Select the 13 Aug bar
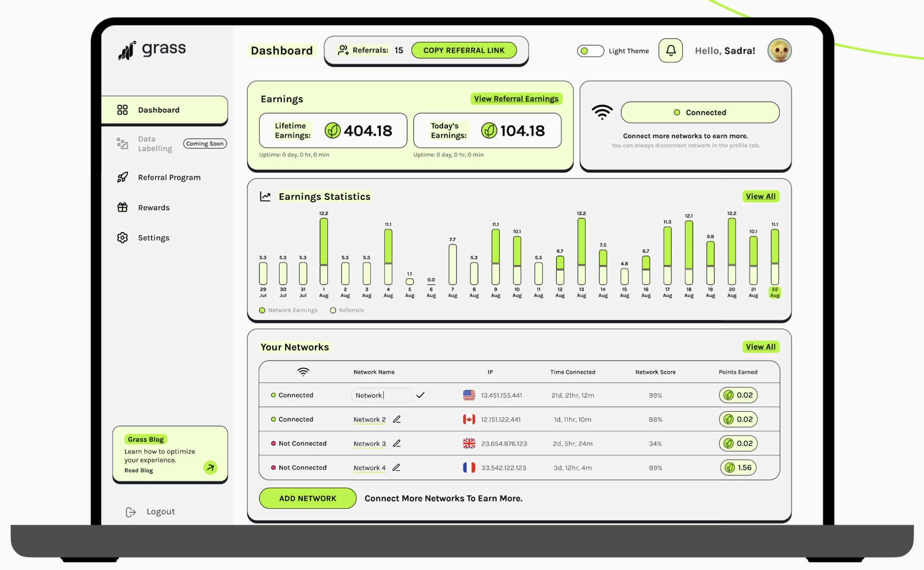Screen dimensions: 924x570 pyautogui.click(x=581, y=251)
